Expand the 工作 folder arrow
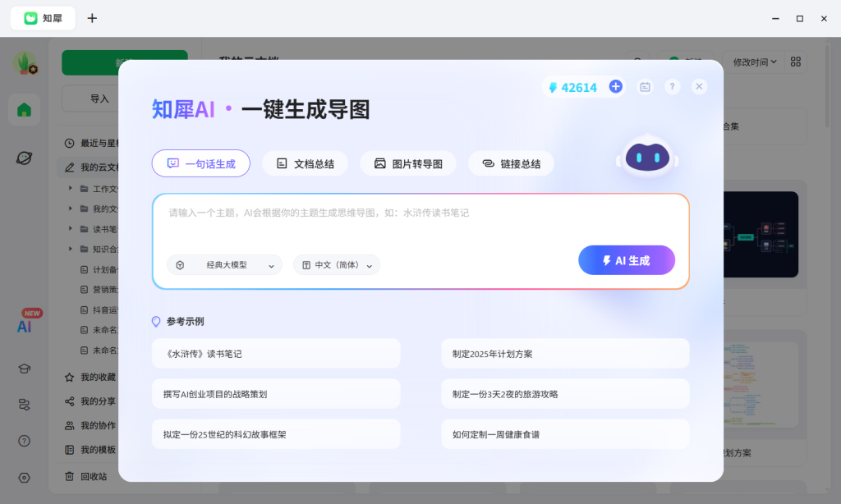The width and height of the screenshot is (841, 504). pyautogui.click(x=71, y=188)
